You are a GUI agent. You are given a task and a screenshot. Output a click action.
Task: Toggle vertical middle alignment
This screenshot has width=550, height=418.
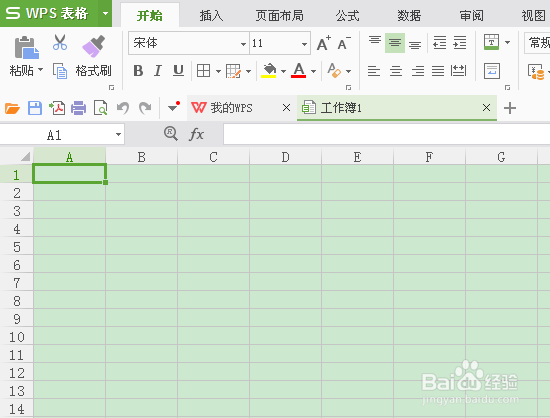click(x=395, y=43)
